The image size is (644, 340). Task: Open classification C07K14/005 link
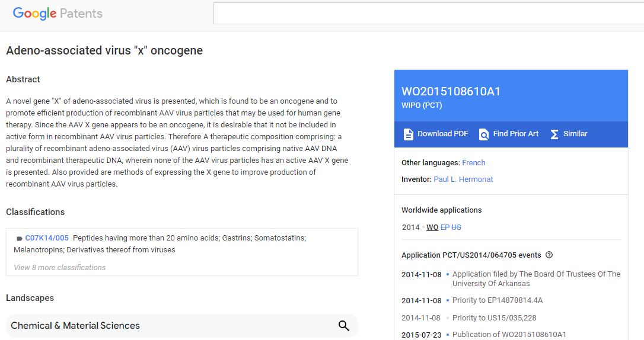coord(47,238)
